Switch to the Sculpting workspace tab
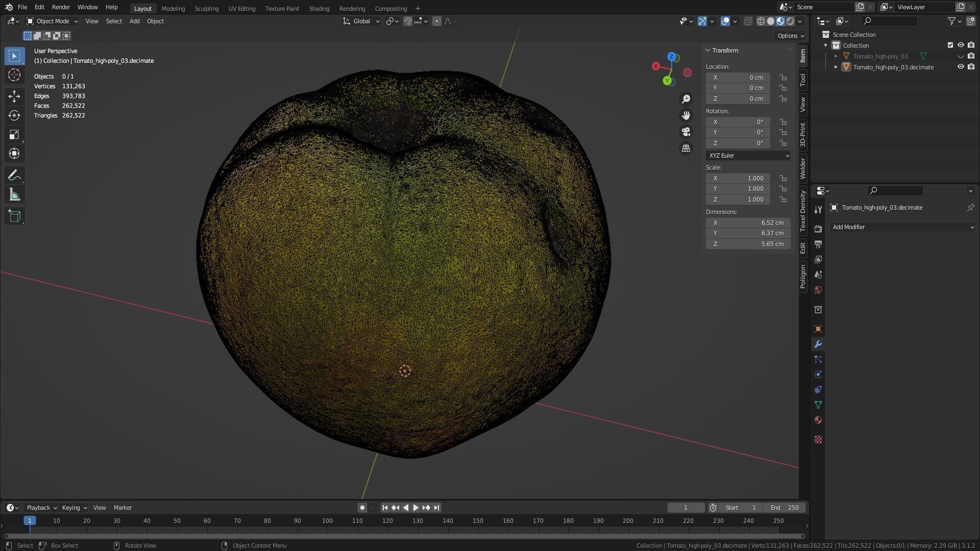Screen dimensions: 980x551 [207, 9]
